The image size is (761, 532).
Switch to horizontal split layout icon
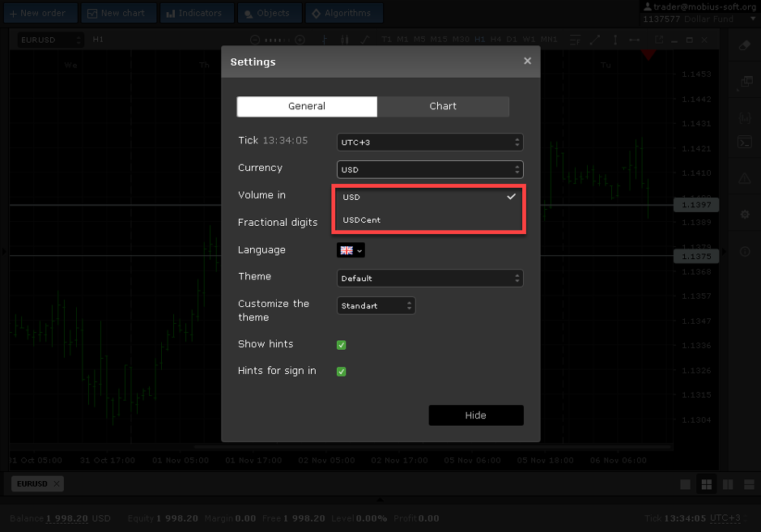click(x=750, y=484)
